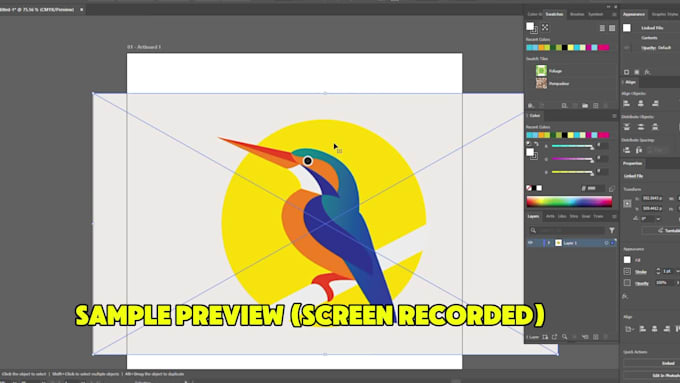Open Add New Effect fx in Appearance panel
Image resolution: width=680 pixels, height=383 pixels.
point(647,72)
